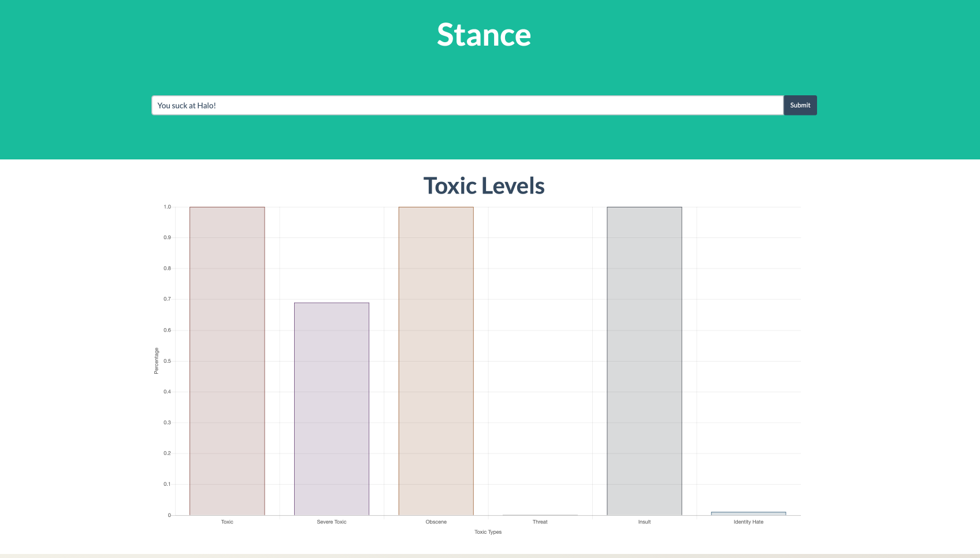This screenshot has width=980, height=558.
Task: Click the 0 y-axis tick label
Action: click(169, 515)
